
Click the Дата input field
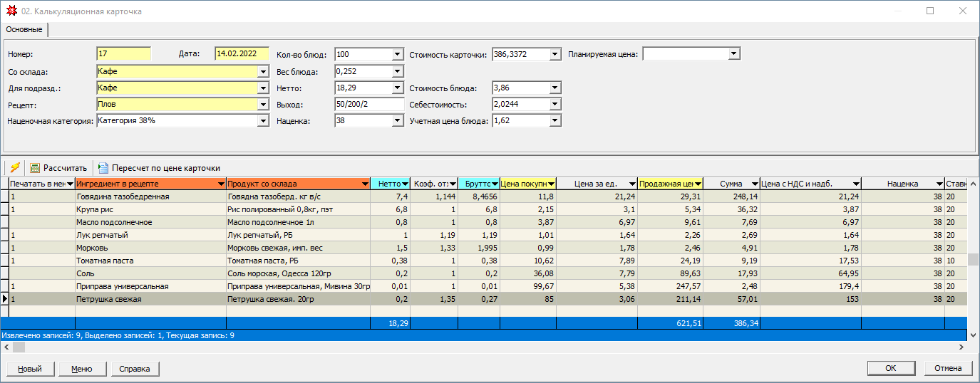coord(242,54)
